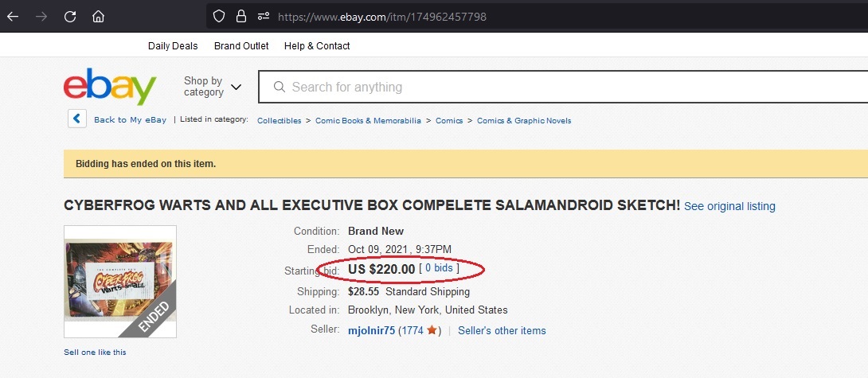Open the Daily Deals menu item
868x378 pixels.
pyautogui.click(x=173, y=46)
